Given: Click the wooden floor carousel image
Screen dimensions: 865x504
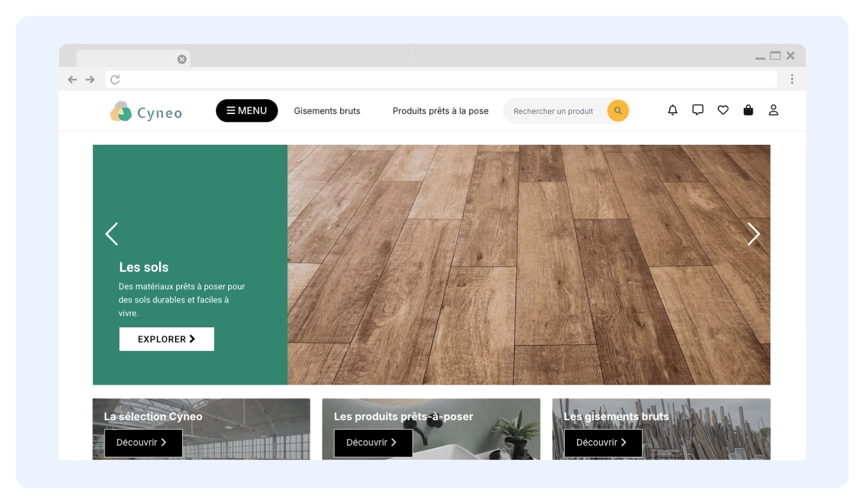Looking at the screenshot, I should (529, 265).
